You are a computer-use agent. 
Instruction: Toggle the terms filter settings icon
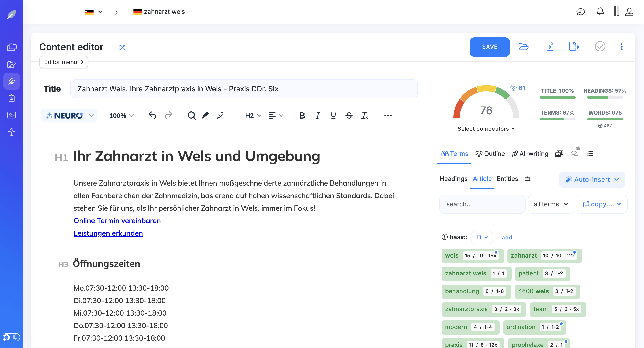[x=527, y=179]
